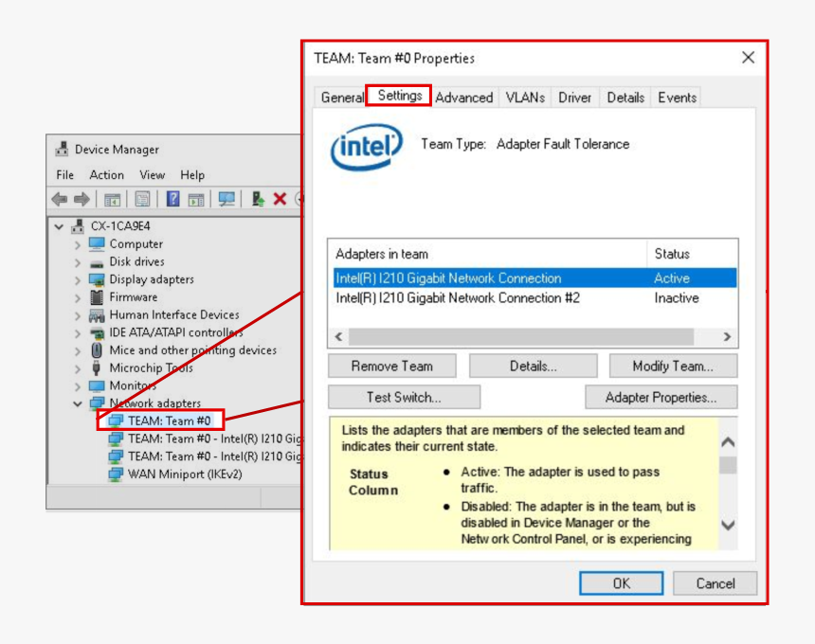Expand the Firmware node
This screenshot has height=644, width=815.
point(78,297)
